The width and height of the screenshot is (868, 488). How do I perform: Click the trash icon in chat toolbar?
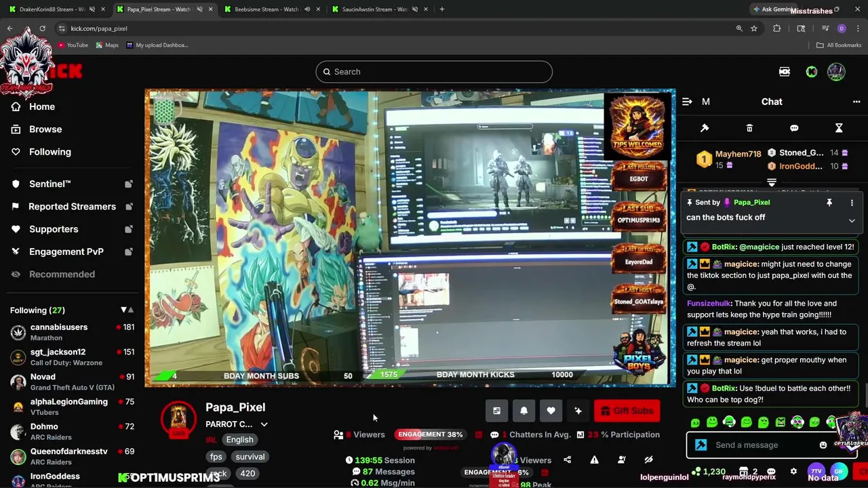(x=749, y=128)
